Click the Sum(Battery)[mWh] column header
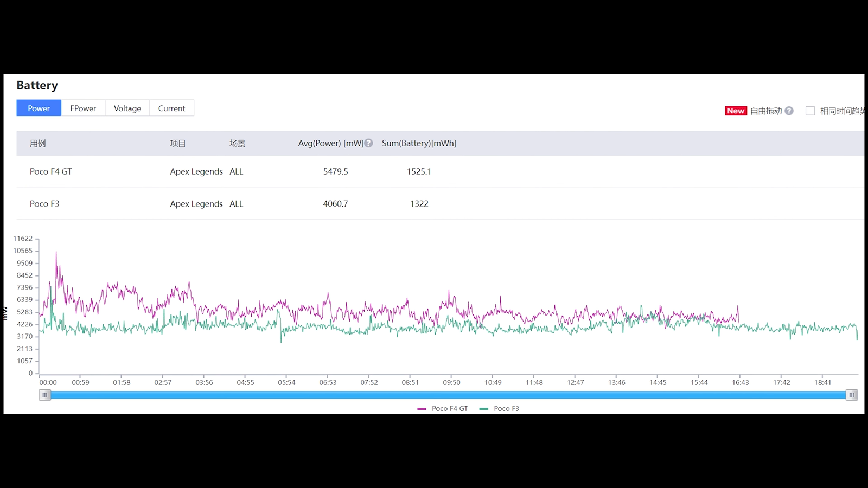868x488 pixels. point(419,144)
